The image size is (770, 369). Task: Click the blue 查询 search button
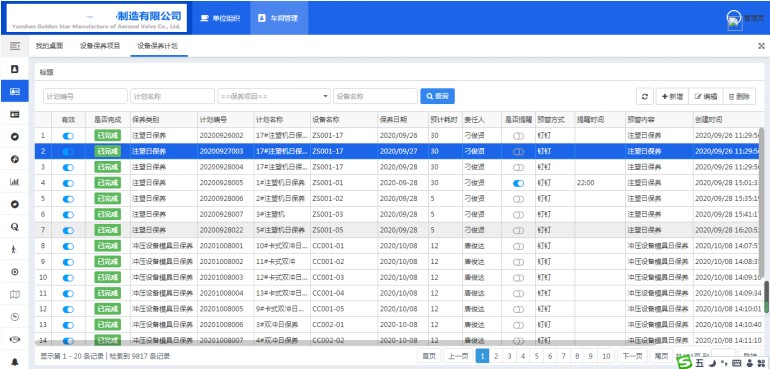pos(437,96)
